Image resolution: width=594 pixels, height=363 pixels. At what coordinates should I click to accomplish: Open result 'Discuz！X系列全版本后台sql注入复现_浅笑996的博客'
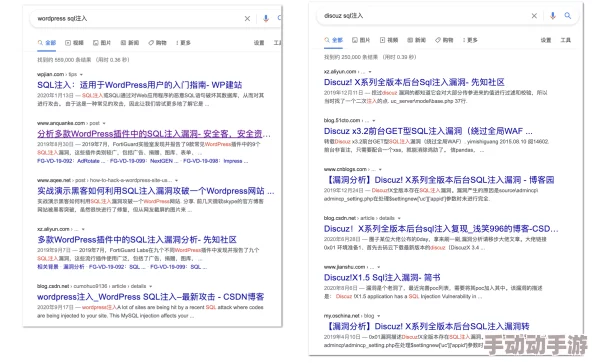(441, 229)
